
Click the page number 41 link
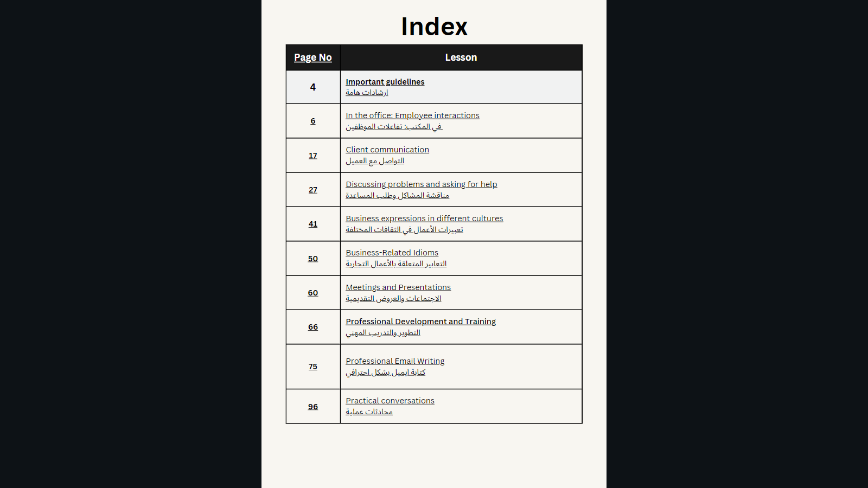(313, 224)
